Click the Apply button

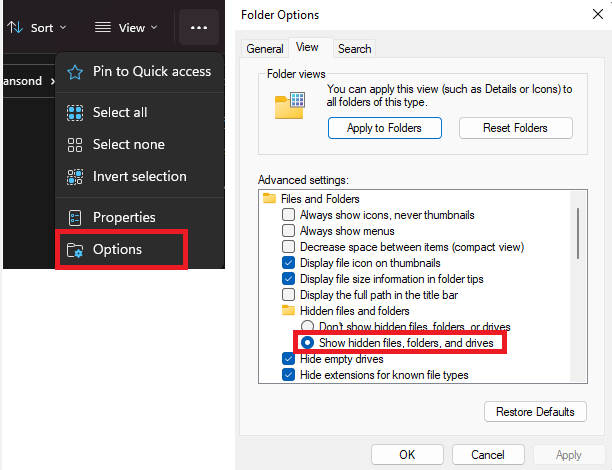569,454
